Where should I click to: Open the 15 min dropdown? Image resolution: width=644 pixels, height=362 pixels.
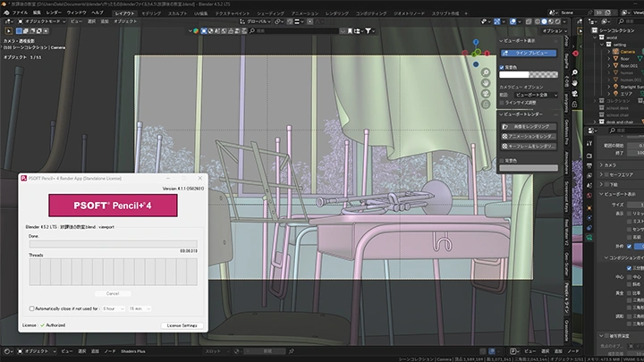coord(140,307)
